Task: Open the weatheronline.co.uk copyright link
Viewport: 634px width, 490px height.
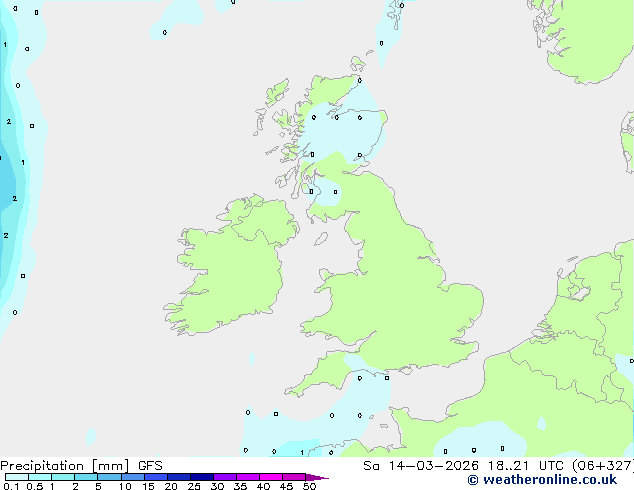Action: pos(542,480)
